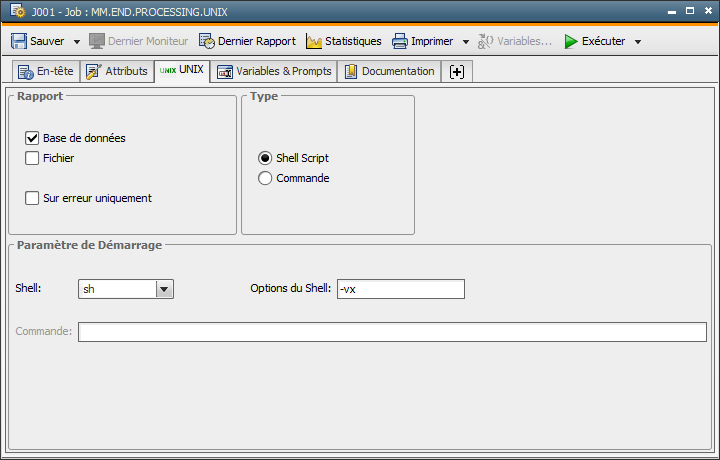Screen dimensions: 720x460
Task: Click the Sauver text label button
Action: click(x=47, y=41)
